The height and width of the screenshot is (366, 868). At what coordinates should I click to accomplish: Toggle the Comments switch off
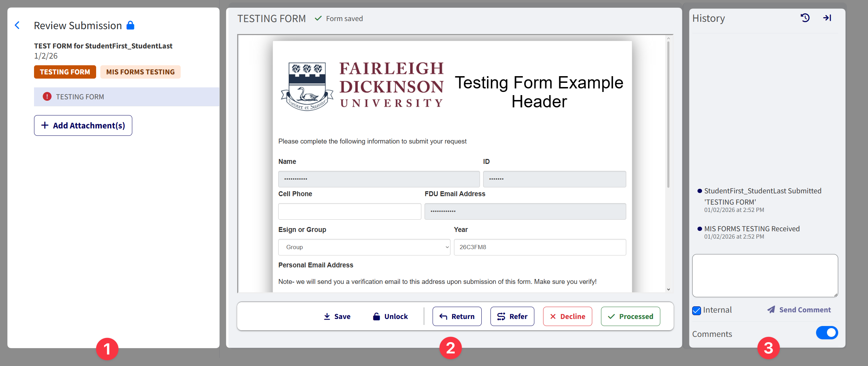point(827,333)
